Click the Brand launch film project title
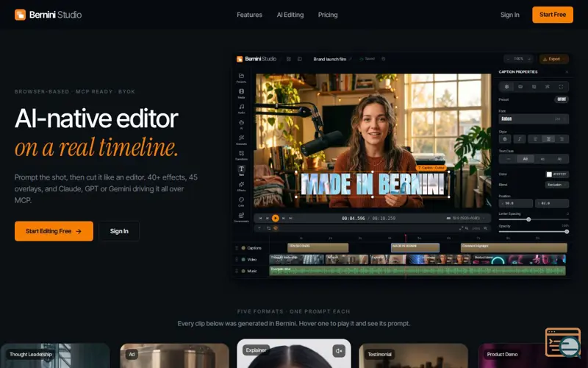588x368 pixels. (x=329, y=59)
